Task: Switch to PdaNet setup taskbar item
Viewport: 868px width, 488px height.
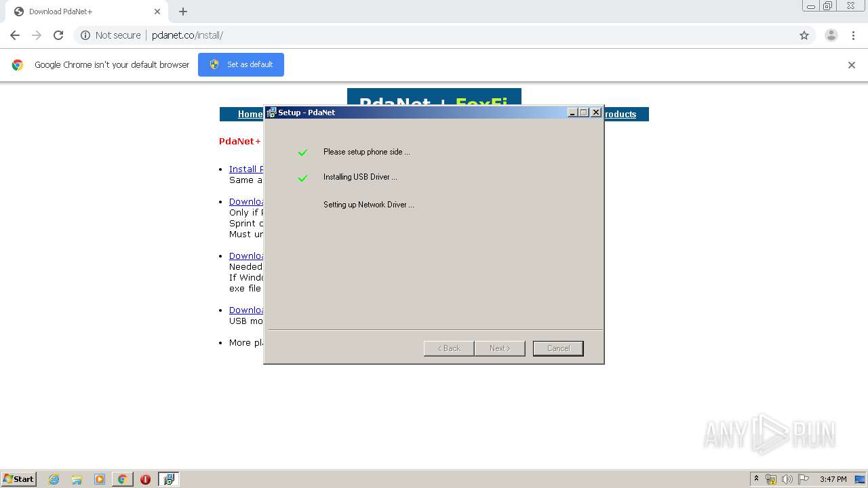Action: click(169, 479)
